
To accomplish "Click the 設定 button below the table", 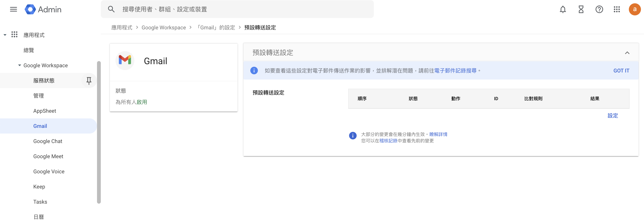I will point(613,116).
